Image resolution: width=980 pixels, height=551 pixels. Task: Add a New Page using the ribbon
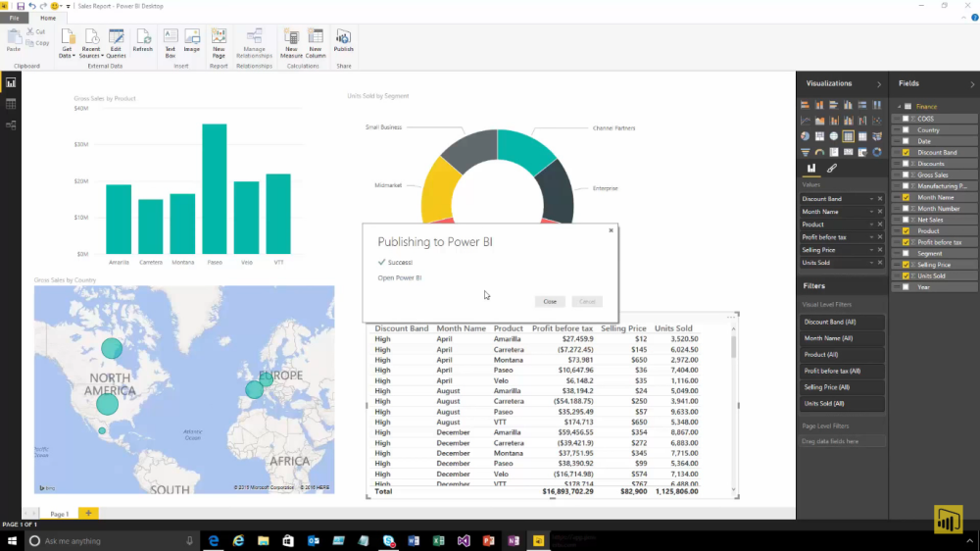tap(219, 43)
